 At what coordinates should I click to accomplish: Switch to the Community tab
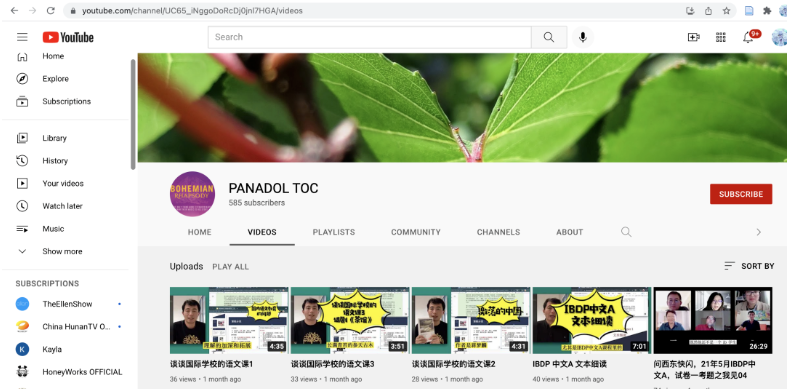click(x=416, y=232)
